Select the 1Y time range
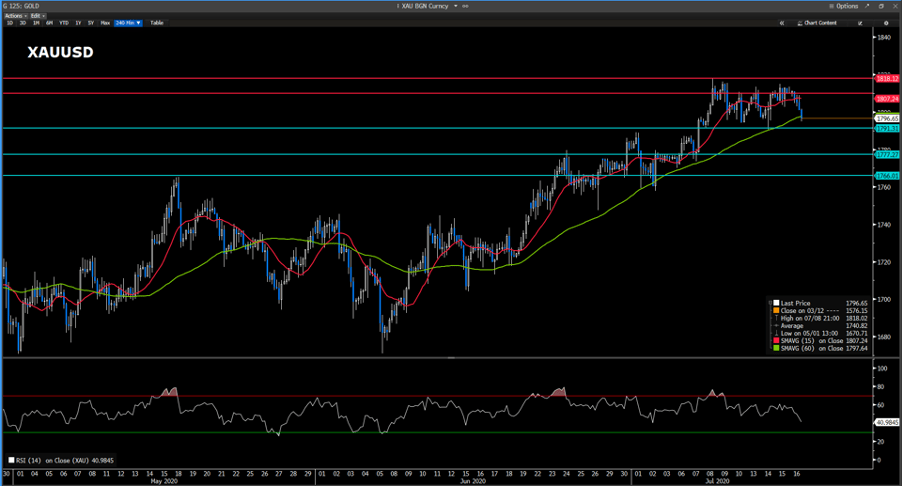902x486 pixels. point(78,23)
